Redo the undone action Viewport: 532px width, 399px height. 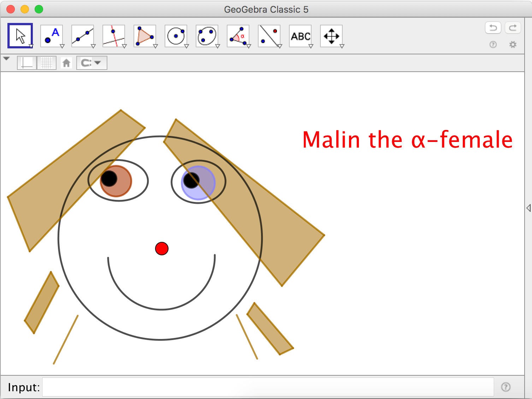click(513, 28)
